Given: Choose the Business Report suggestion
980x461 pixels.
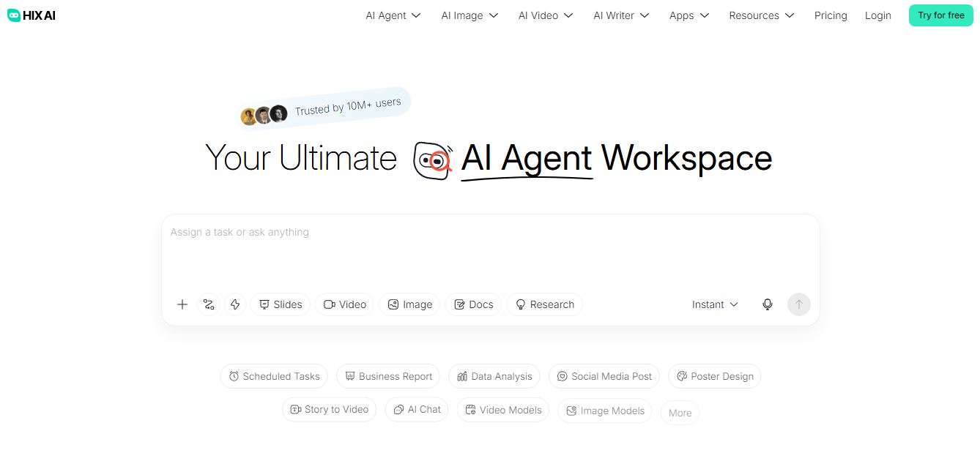Looking at the screenshot, I should click(x=388, y=376).
